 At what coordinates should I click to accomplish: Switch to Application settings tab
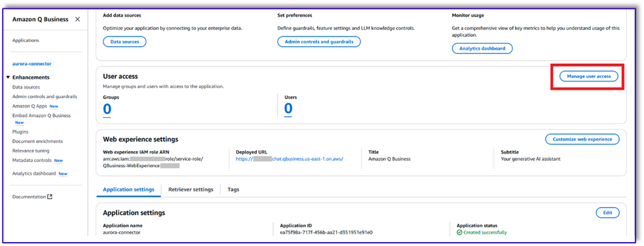pyautogui.click(x=128, y=189)
